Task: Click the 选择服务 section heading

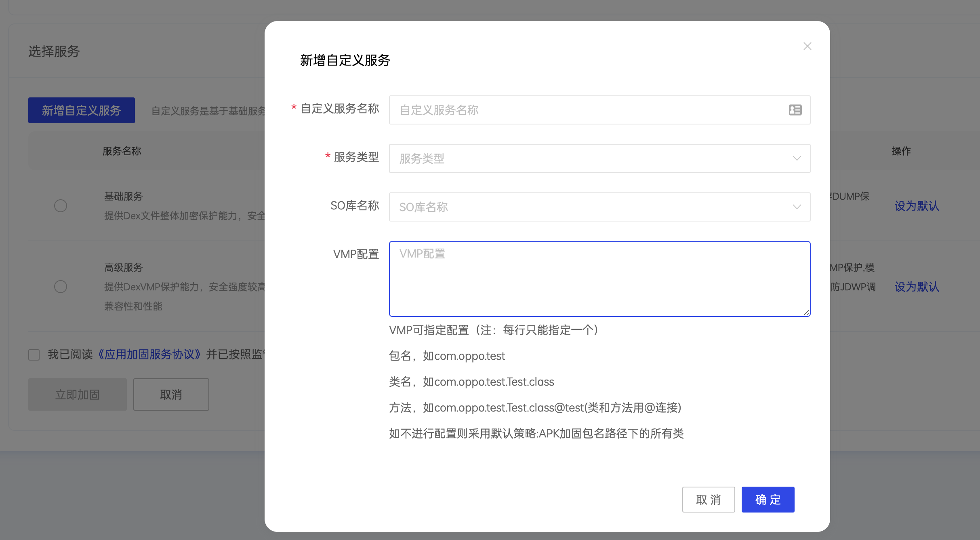Action: point(54,51)
